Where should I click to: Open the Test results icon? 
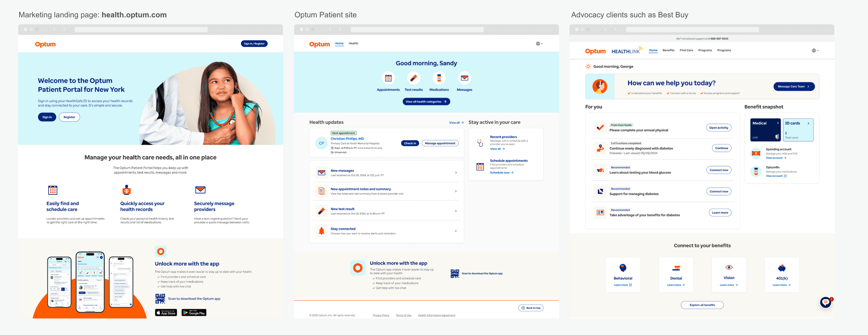click(414, 78)
